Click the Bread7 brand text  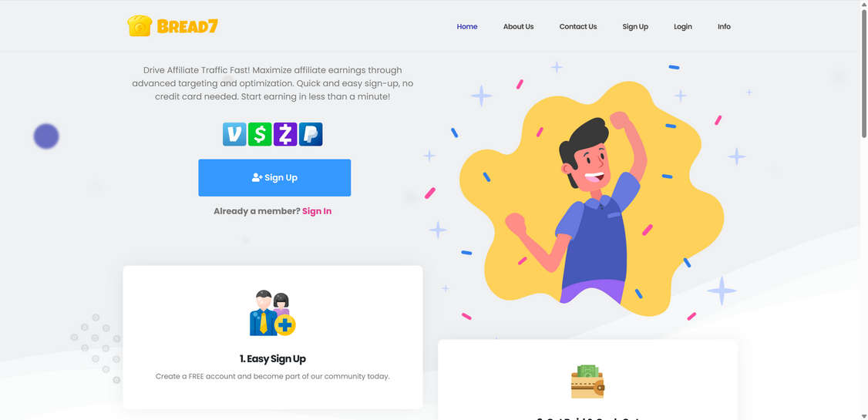(187, 26)
